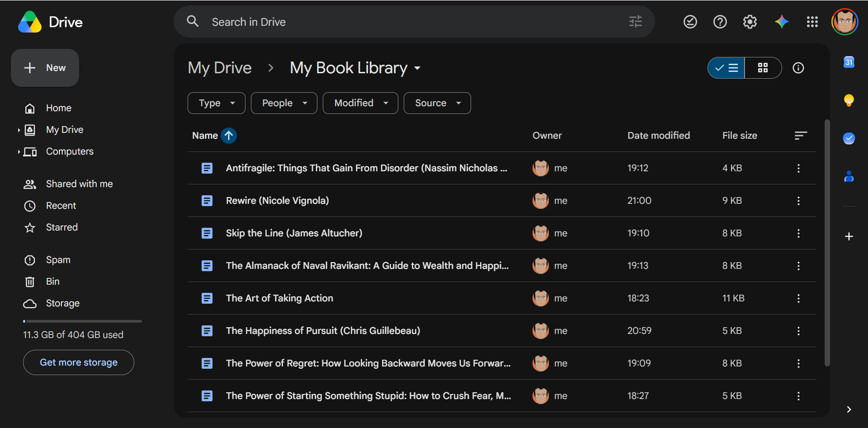This screenshot has width=868, height=428.
Task: Expand the My Drive tree arrow in the sidebar
Action: (19, 130)
